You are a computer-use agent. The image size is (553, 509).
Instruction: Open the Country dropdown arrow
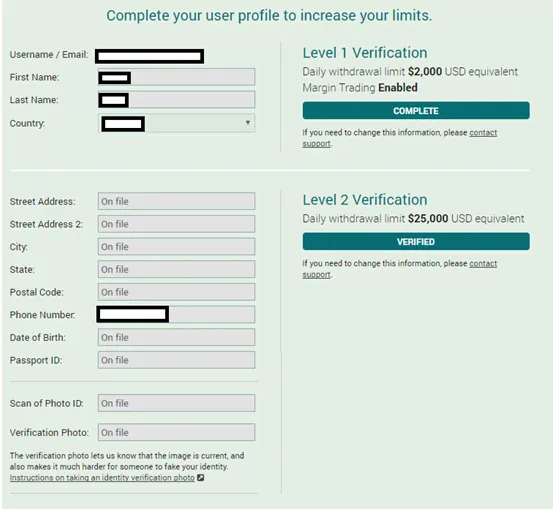(x=248, y=122)
